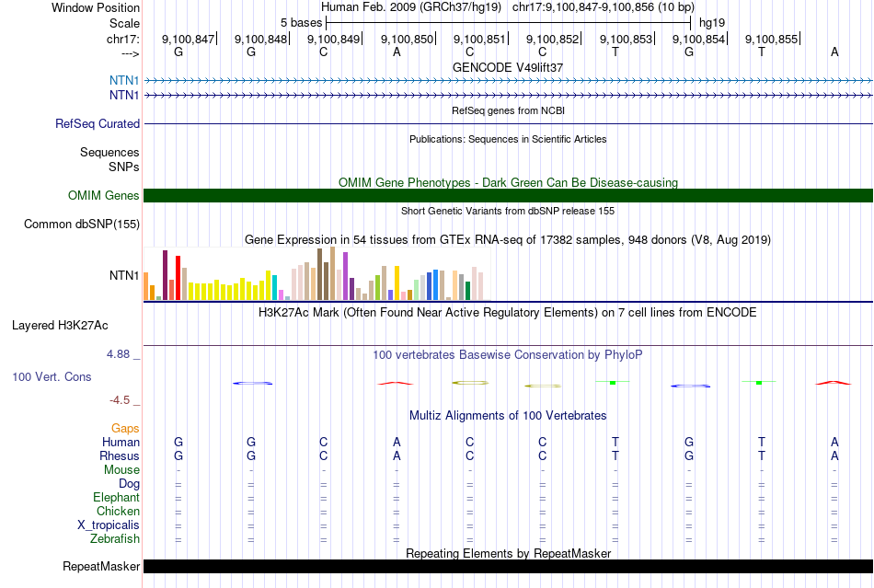Select the X_tropicalis species label
Image resolution: width=874 pixels, height=588 pixels.
coord(109,525)
